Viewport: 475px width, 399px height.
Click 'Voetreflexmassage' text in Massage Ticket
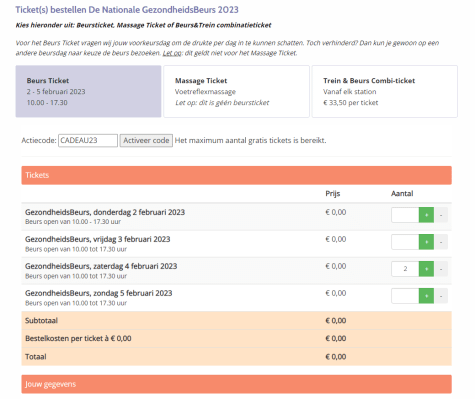point(205,92)
